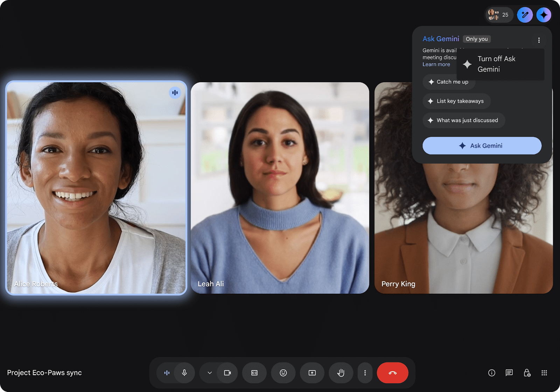This screenshot has width=560, height=392.
Task: Open more options in the call toolbar
Action: coord(365,373)
